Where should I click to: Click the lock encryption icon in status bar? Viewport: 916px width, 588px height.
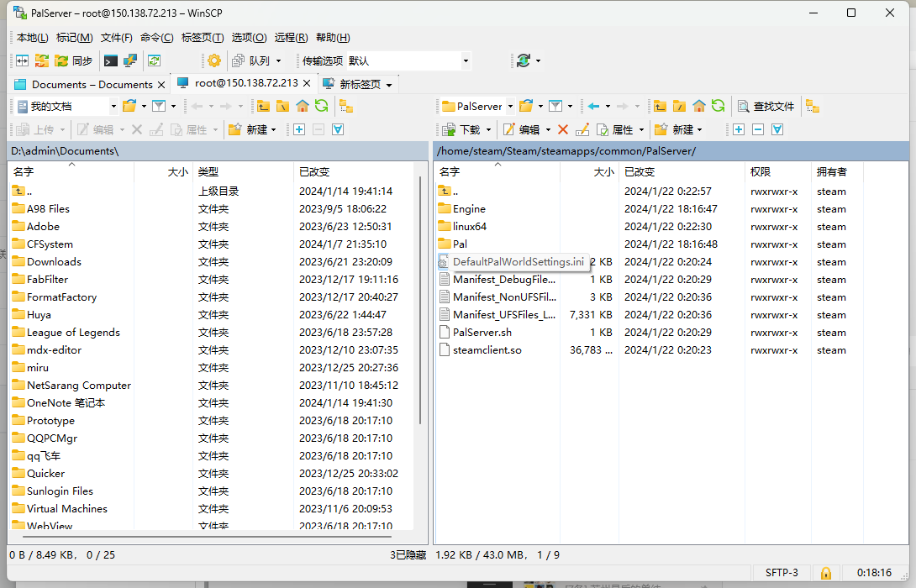coord(826,573)
